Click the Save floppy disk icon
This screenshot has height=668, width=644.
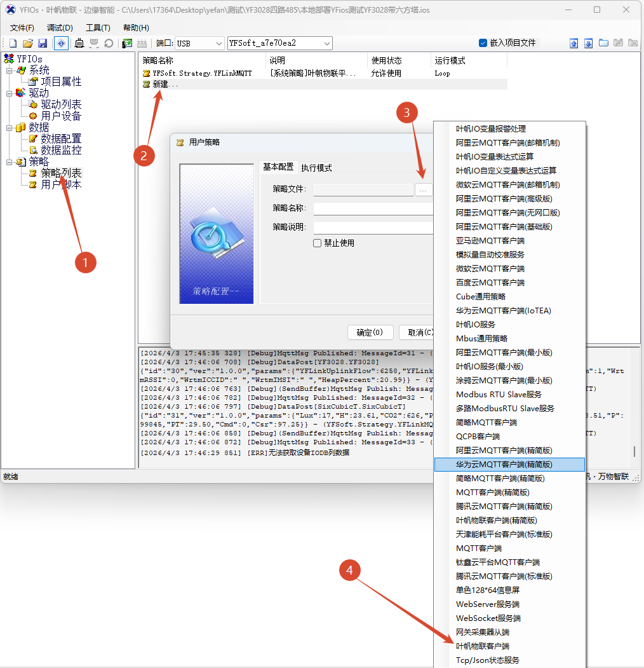43,43
